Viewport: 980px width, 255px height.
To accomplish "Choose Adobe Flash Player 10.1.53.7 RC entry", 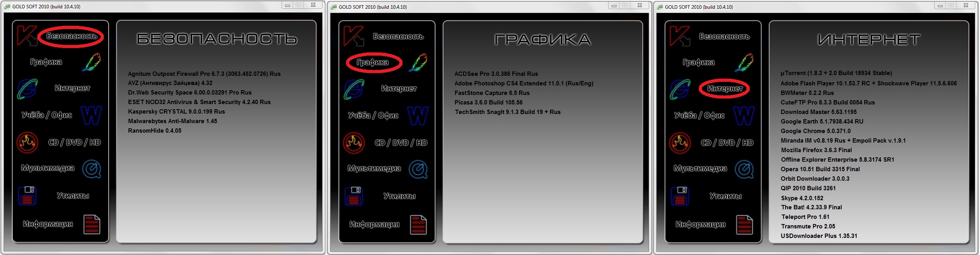I will [x=869, y=83].
